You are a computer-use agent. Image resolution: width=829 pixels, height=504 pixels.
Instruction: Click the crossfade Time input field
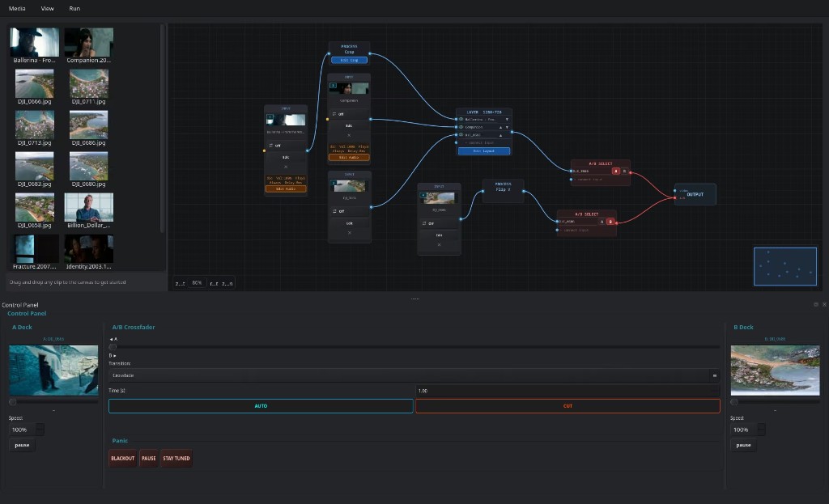568,391
